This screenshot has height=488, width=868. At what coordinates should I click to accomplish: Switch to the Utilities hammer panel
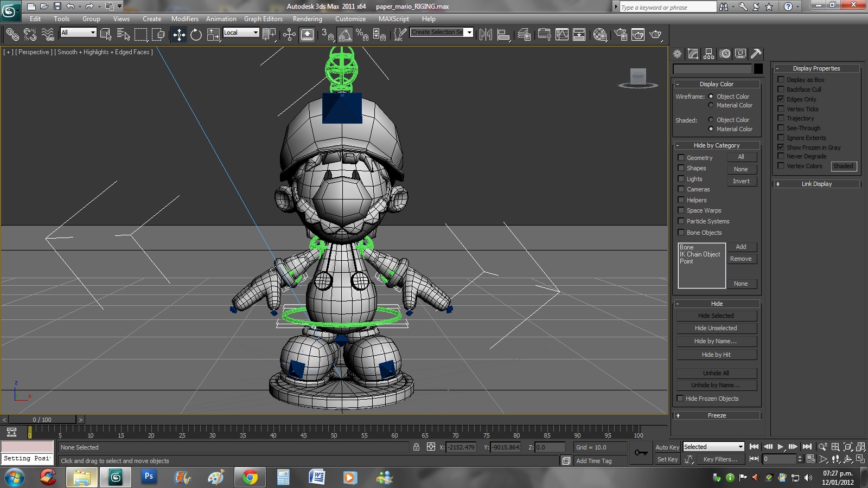coord(756,54)
